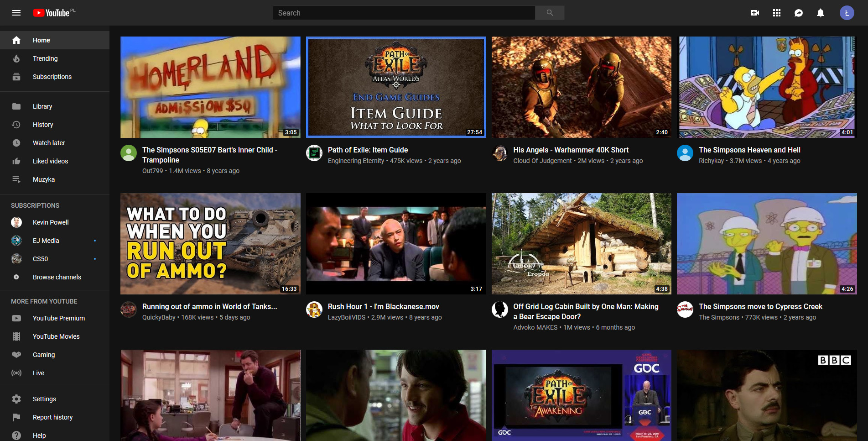This screenshot has width=868, height=441.
Task: Click the Browse channels plus icon
Action: 16,277
